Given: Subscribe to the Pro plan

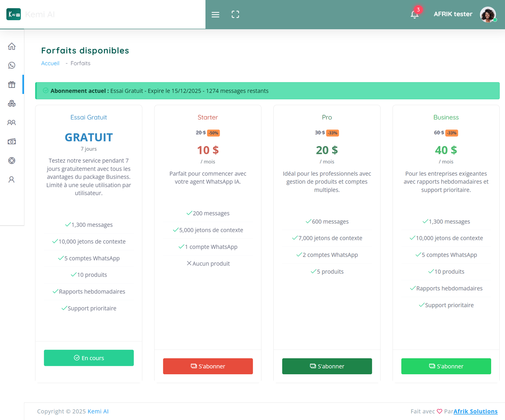Looking at the screenshot, I should pos(327,366).
